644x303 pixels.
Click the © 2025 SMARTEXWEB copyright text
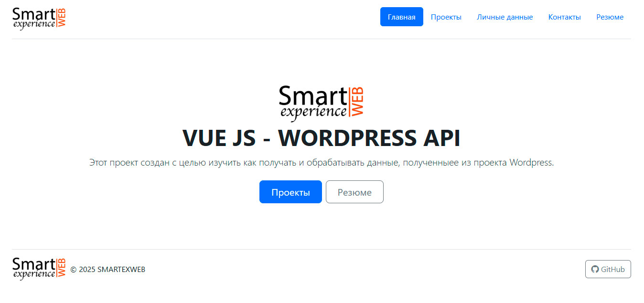click(107, 270)
